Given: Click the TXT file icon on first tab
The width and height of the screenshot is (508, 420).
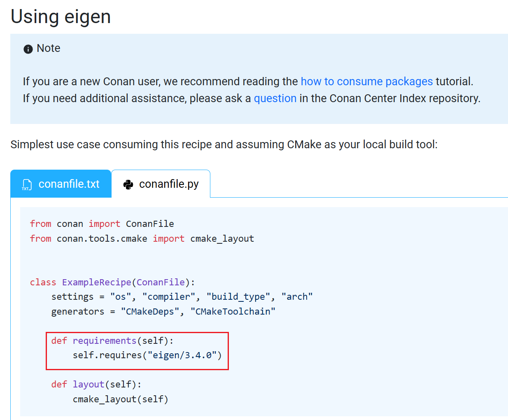Looking at the screenshot, I should click(x=27, y=184).
